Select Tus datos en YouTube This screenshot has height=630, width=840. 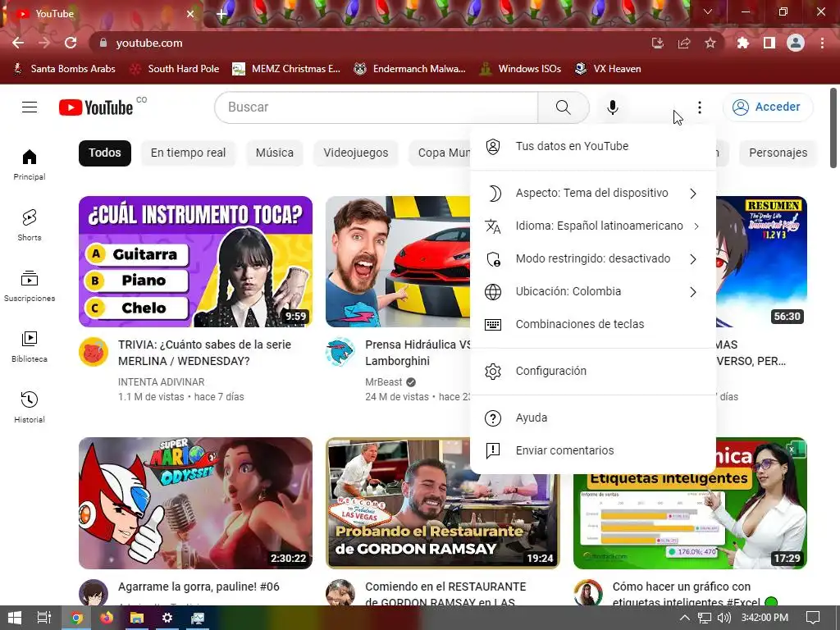(593, 146)
